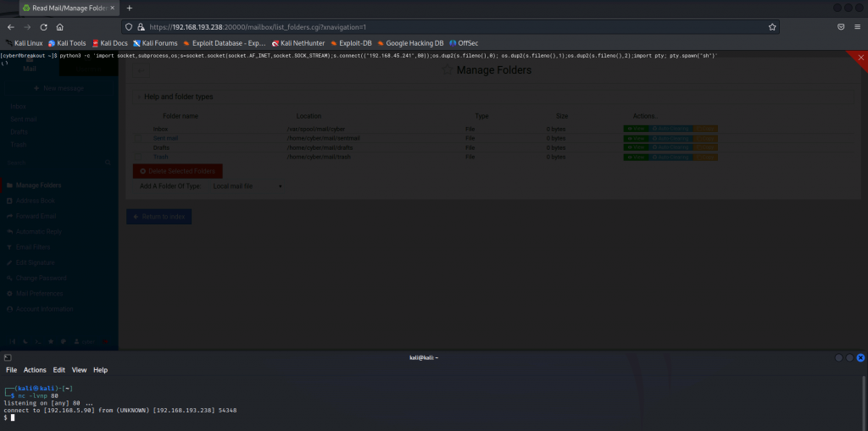Close the red corner overlay X

(861, 57)
